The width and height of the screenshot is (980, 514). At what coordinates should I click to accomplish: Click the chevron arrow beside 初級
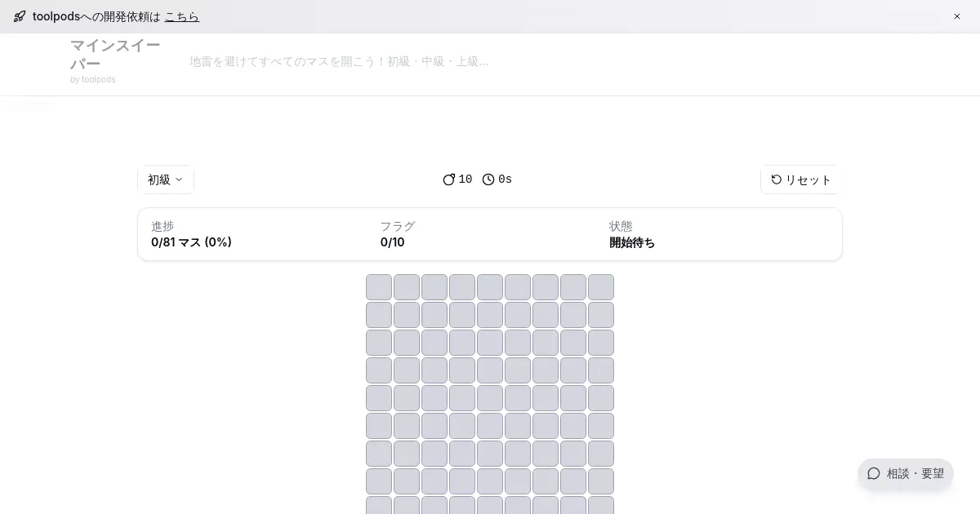[179, 179]
